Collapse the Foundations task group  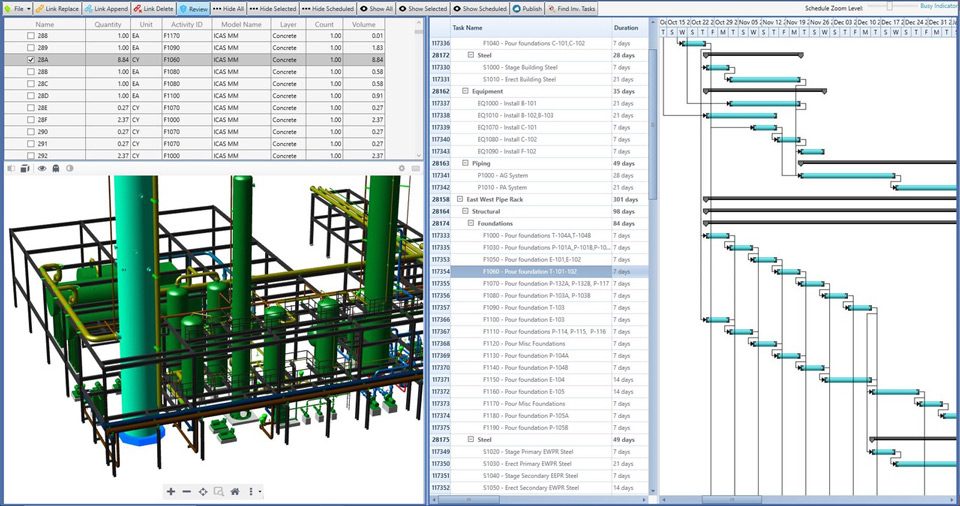pos(471,223)
